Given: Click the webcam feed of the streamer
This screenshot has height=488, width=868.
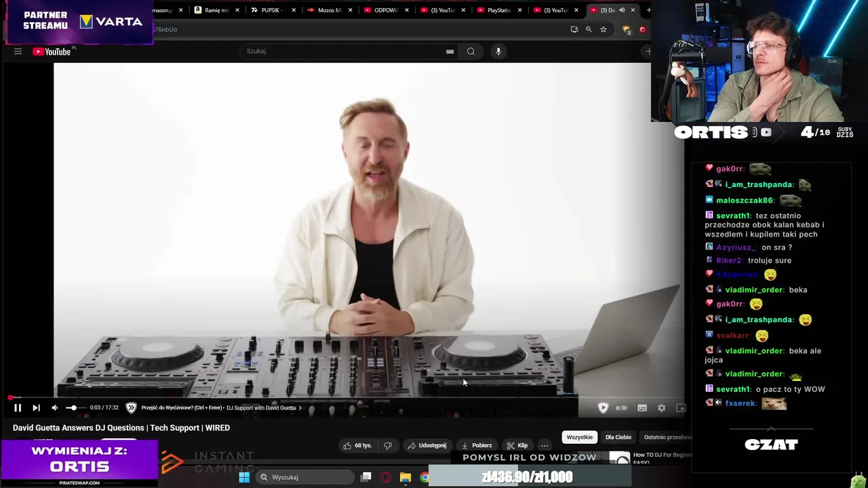Looking at the screenshot, I should click(x=759, y=61).
